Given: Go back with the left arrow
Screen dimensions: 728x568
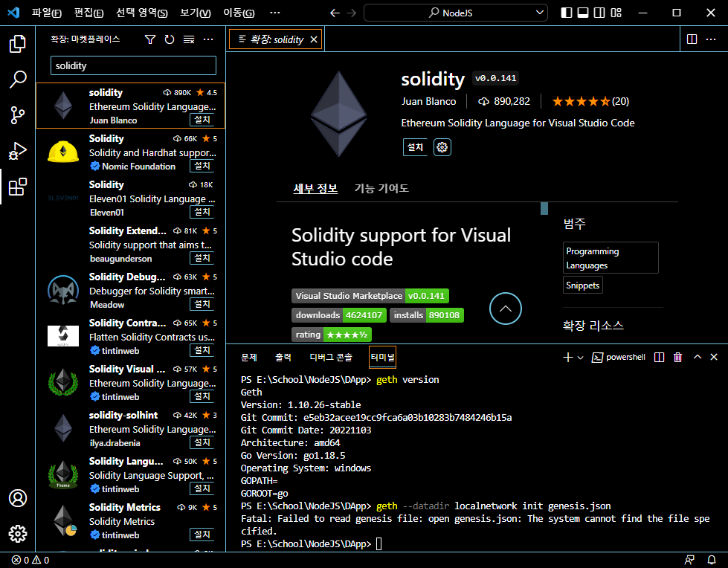Looking at the screenshot, I should click(x=335, y=13).
